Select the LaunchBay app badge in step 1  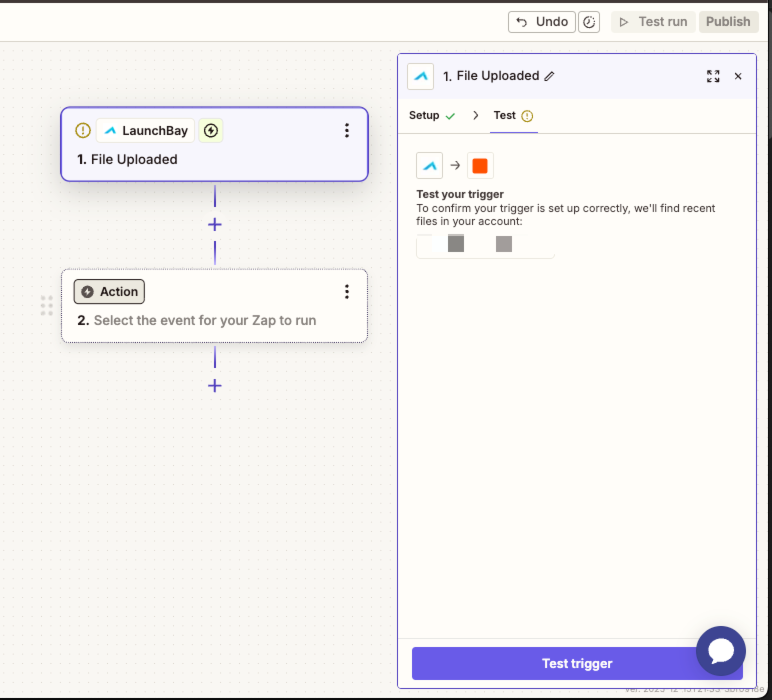coord(145,130)
